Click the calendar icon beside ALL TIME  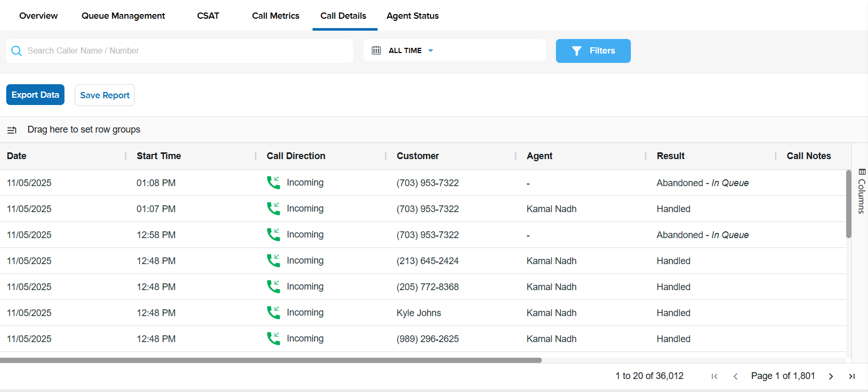click(x=376, y=50)
